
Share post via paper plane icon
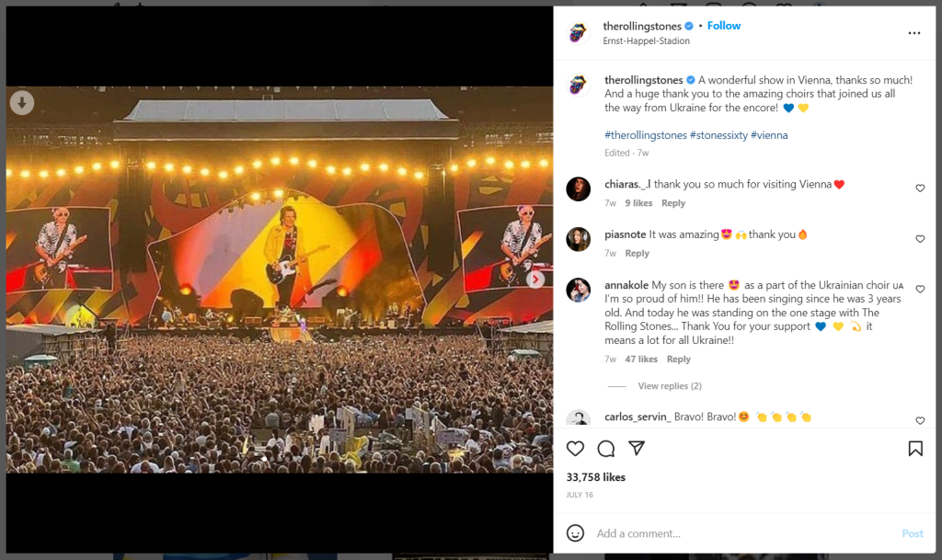coord(637,449)
